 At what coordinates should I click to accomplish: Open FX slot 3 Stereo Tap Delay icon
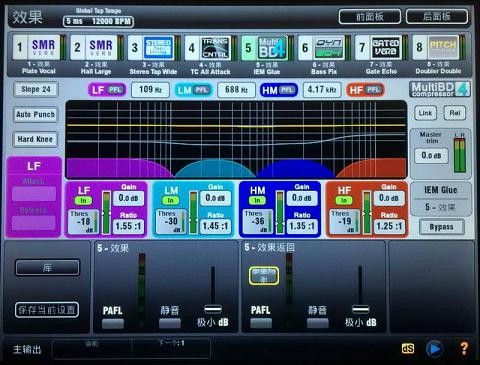point(158,48)
